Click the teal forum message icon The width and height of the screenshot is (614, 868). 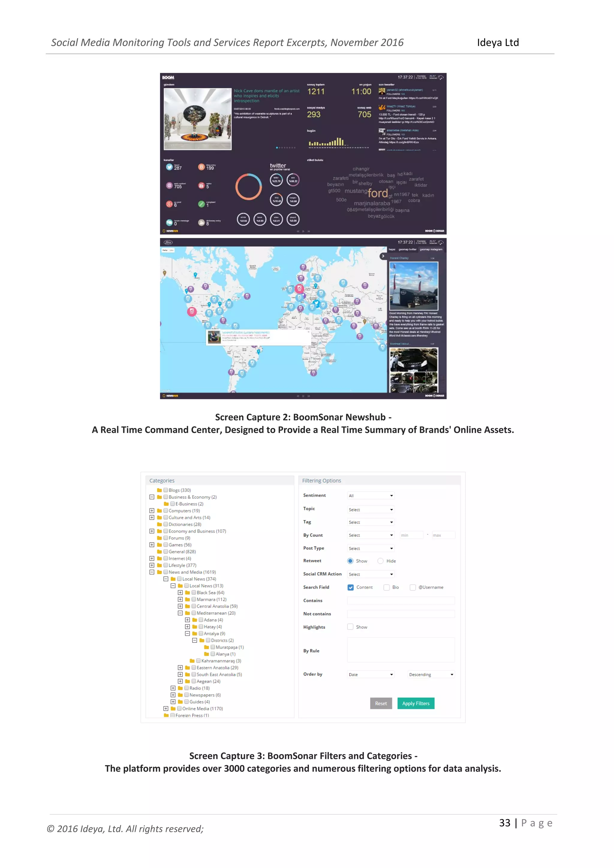pos(169,222)
